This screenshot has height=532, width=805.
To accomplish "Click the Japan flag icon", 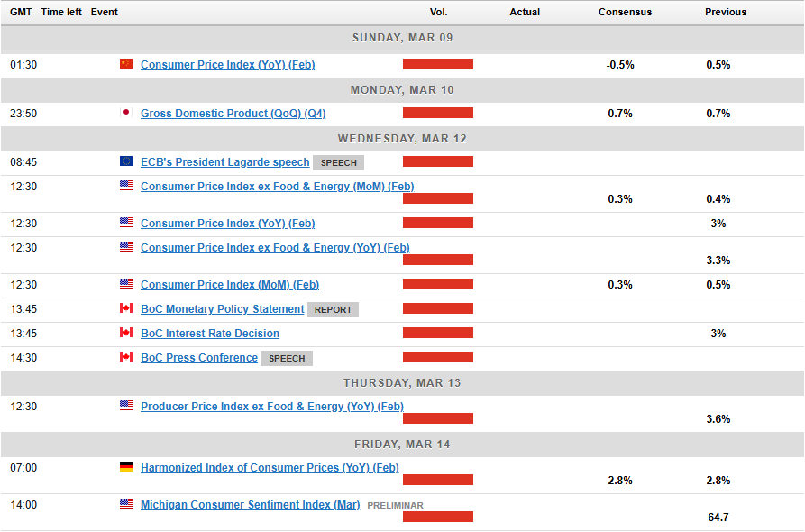I will [126, 113].
